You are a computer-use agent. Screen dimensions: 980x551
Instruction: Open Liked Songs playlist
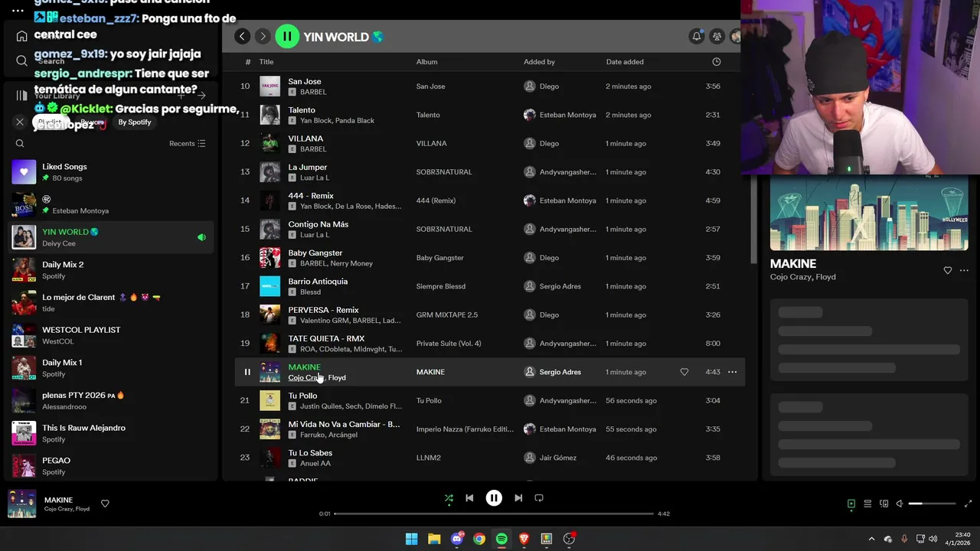(x=111, y=172)
